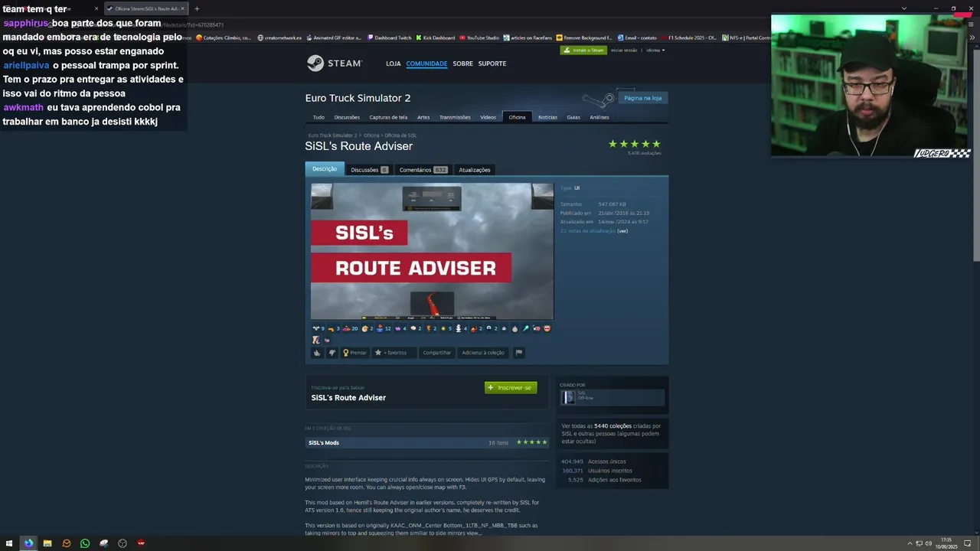This screenshot has height=551, width=980.
Task: Open the SiSL's Mods collection
Action: [427, 442]
